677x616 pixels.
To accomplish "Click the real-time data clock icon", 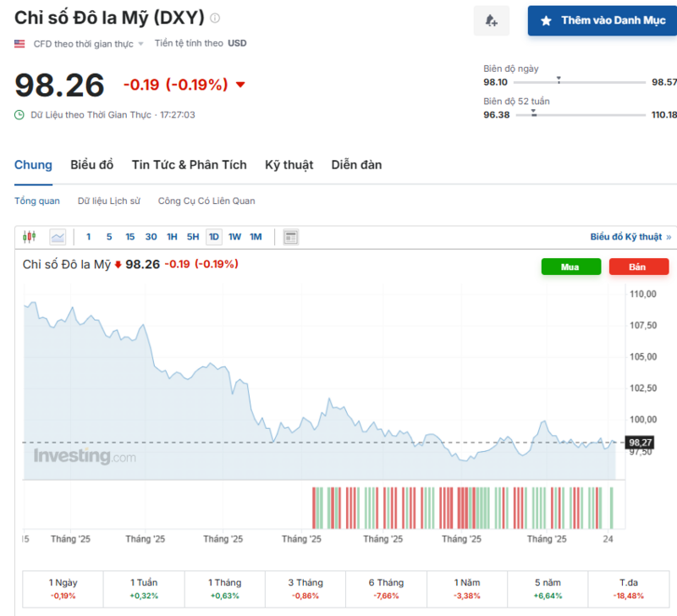I will (18, 113).
